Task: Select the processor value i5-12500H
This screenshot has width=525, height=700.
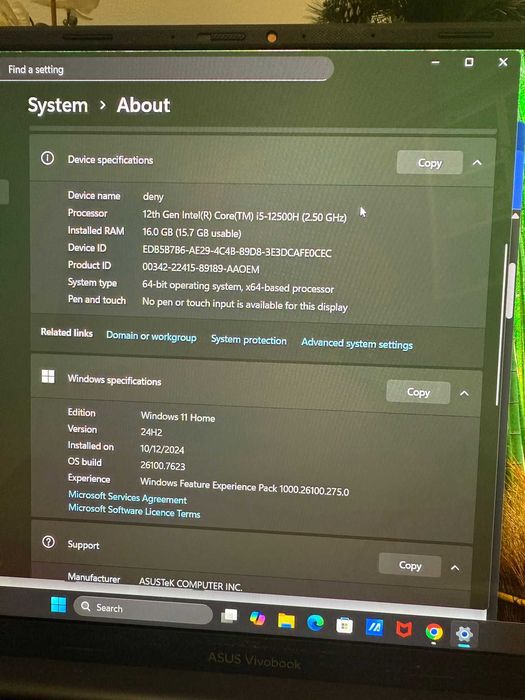Action: click(244, 216)
